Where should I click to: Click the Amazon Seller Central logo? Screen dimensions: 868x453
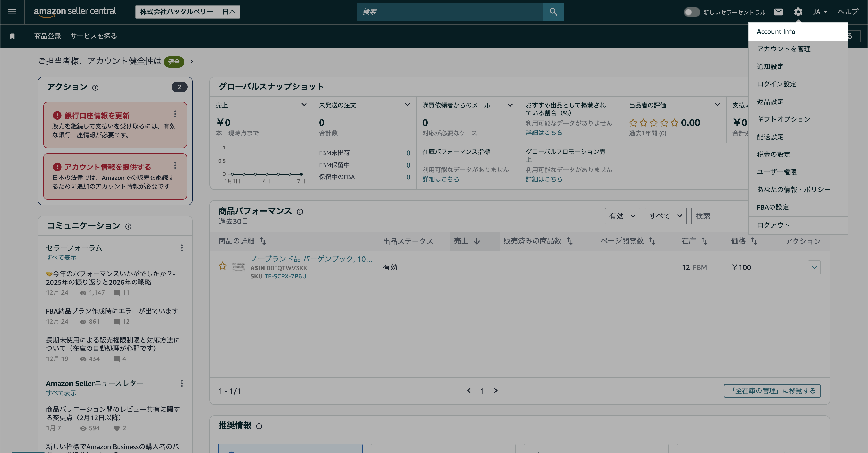(75, 12)
